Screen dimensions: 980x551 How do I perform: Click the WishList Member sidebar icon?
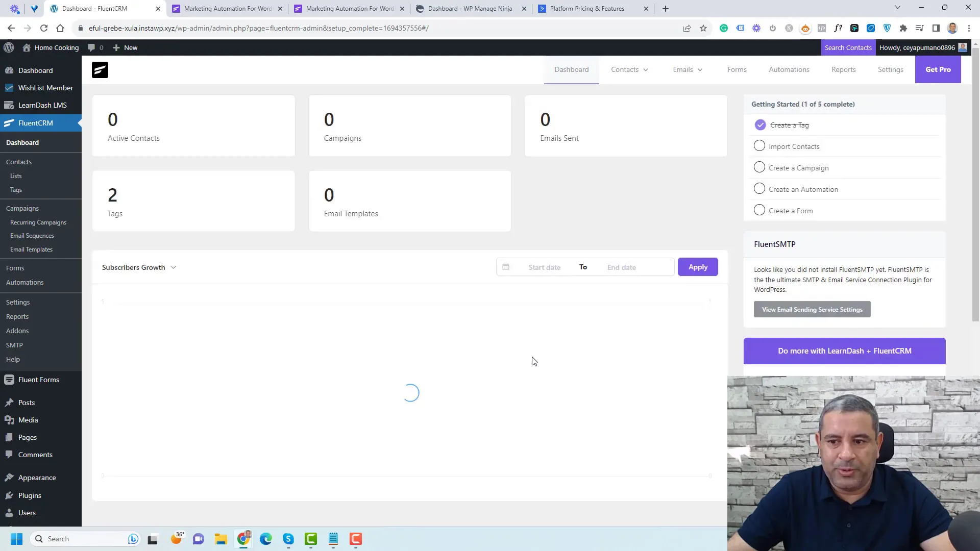tap(9, 88)
